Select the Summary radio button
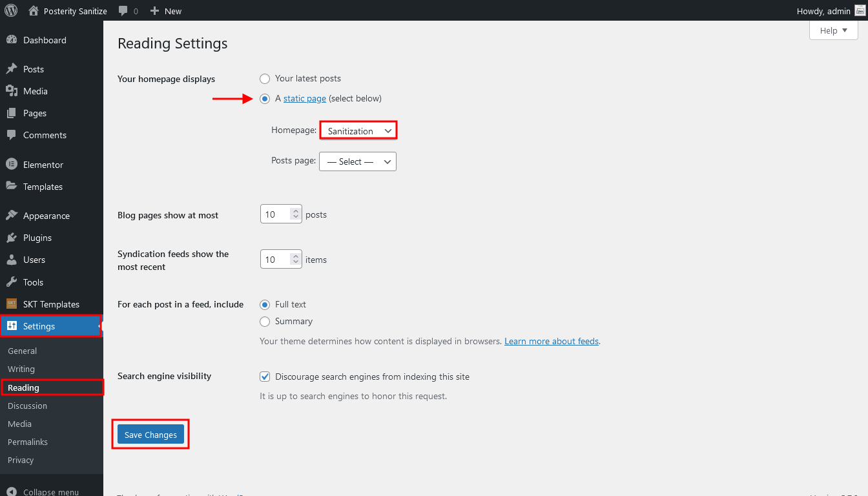Screen dimensions: 868x496 coord(265,322)
